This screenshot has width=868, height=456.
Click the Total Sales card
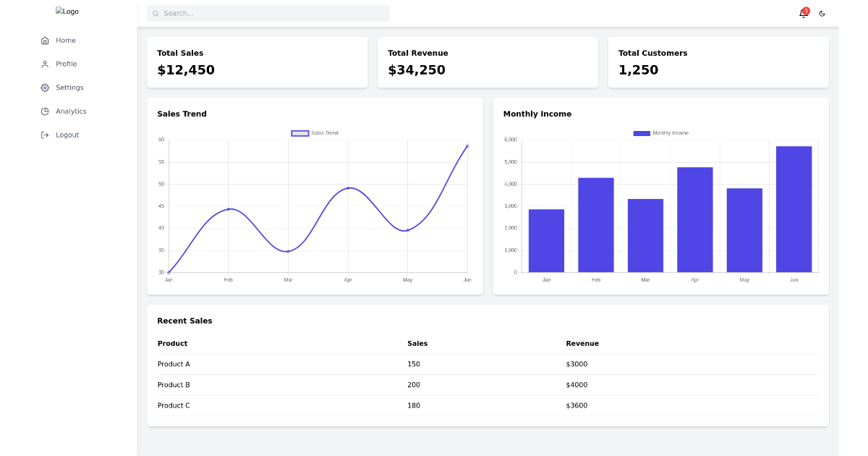tap(257, 62)
